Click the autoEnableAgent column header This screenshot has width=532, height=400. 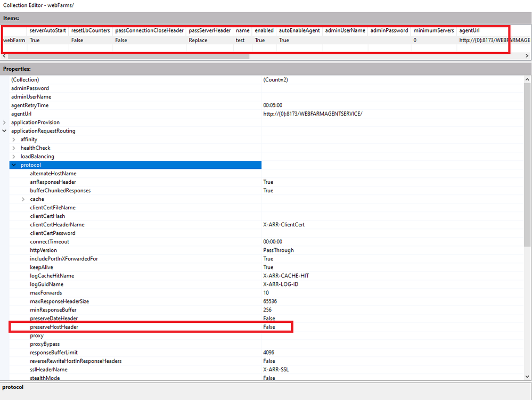coord(299,30)
